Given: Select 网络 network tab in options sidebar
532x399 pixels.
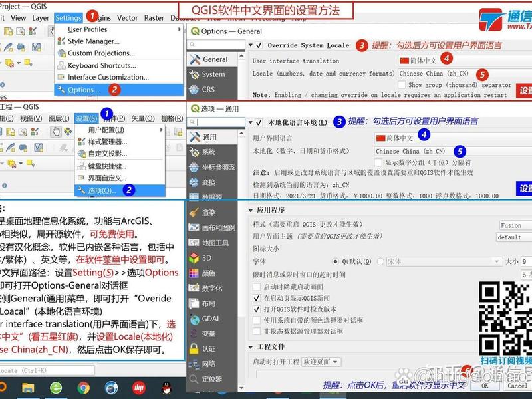Looking at the screenshot, I should click(212, 364).
